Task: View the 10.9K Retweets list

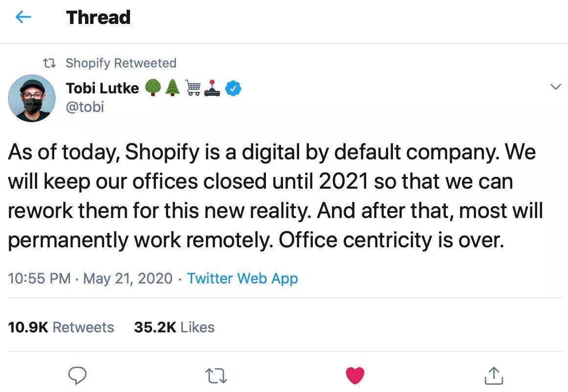Action: coord(61,327)
